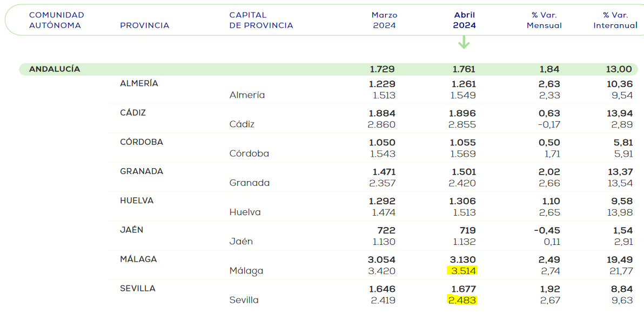Click the COMUNIDAD AUTÓNOMA column header
The width and height of the screenshot is (644, 313).
tap(57, 20)
